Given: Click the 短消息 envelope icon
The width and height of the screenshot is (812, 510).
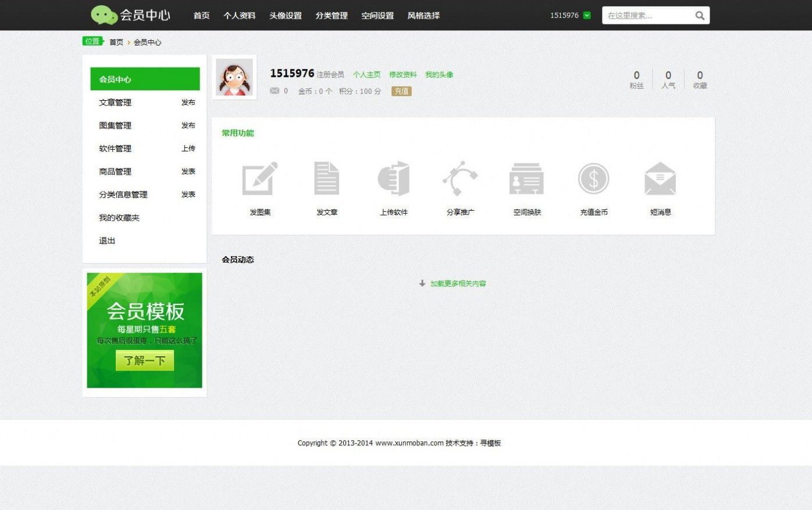Looking at the screenshot, I should [x=660, y=178].
